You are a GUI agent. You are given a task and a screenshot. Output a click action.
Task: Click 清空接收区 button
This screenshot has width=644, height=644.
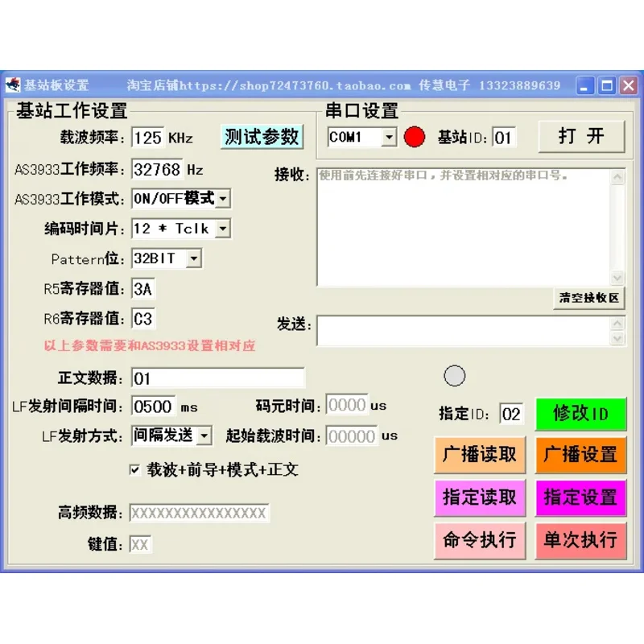click(x=589, y=298)
